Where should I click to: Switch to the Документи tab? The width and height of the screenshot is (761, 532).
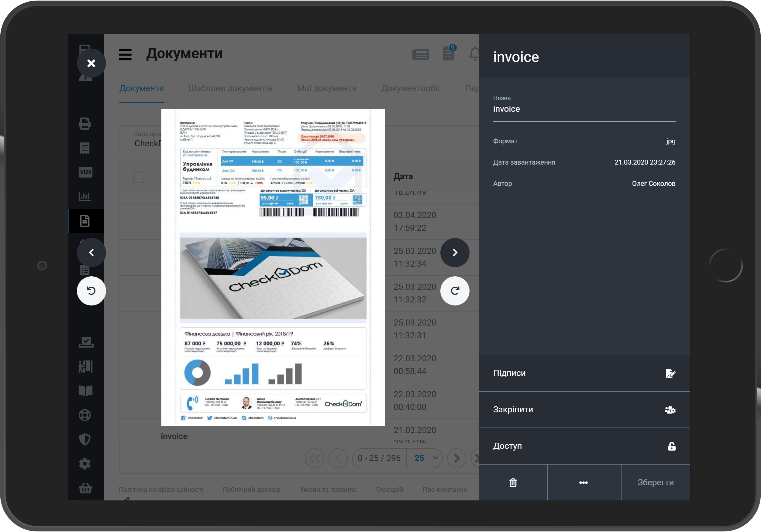click(142, 88)
